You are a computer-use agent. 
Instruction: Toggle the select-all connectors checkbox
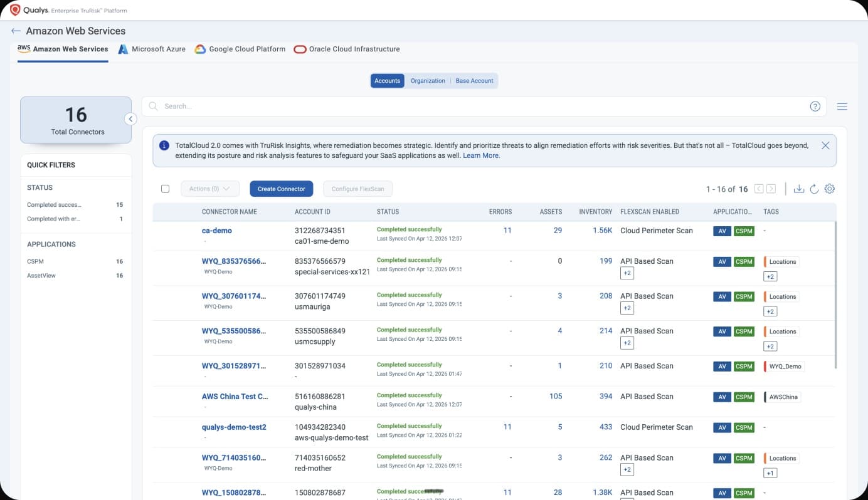pyautogui.click(x=166, y=189)
